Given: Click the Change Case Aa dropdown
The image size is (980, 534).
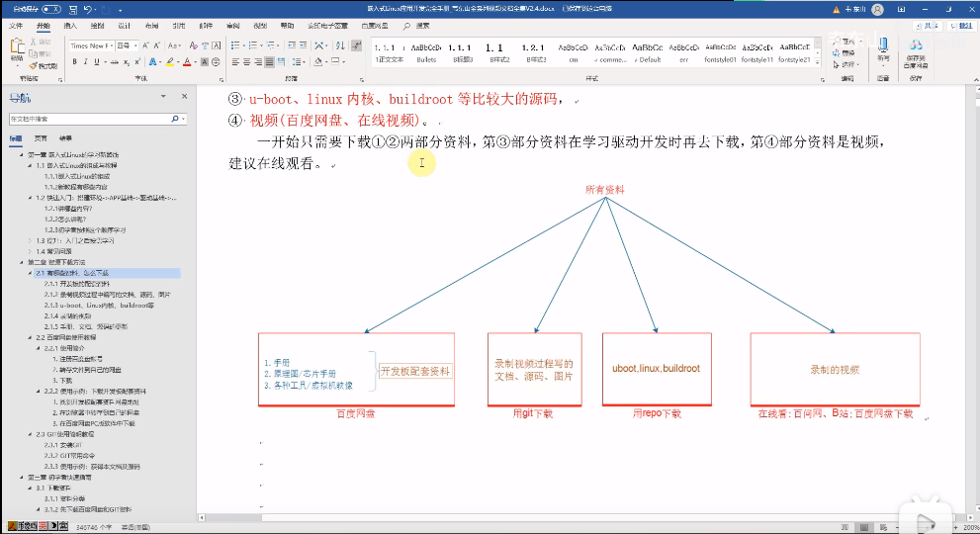Looking at the screenshot, I should (x=174, y=45).
